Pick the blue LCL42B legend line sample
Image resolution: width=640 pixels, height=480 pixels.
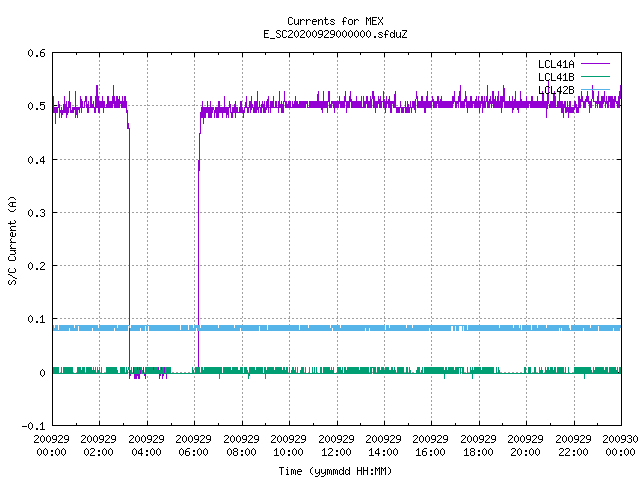(595, 89)
